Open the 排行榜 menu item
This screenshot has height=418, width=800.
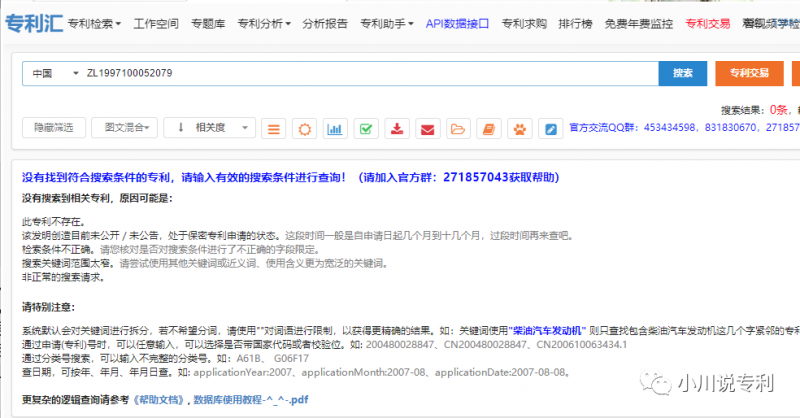point(576,24)
